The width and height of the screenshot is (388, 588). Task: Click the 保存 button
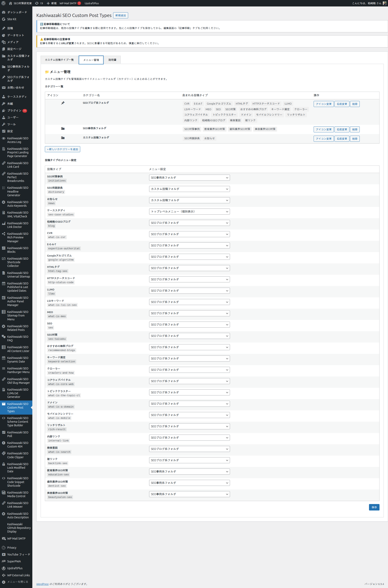374,507
